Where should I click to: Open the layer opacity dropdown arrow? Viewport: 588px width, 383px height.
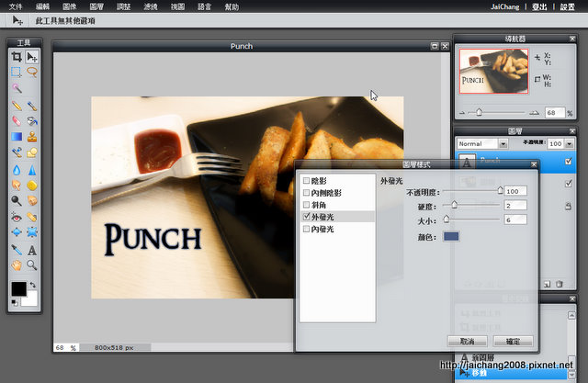coord(570,144)
